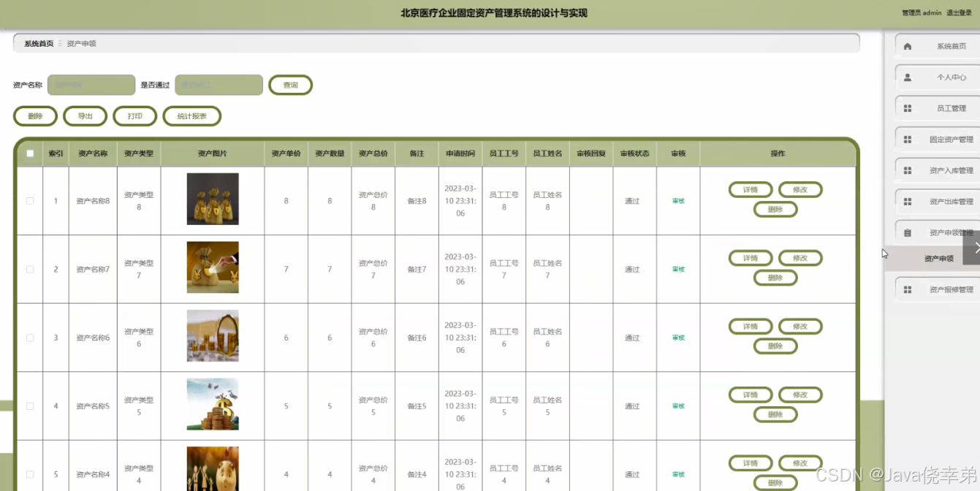Click the 删除 button above the table
This screenshot has height=491, width=980.
35,116
